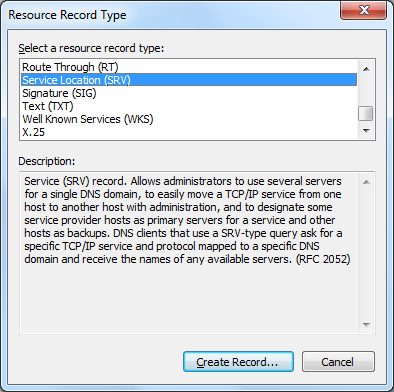Close the dialog with the X button
The height and width of the screenshot is (392, 394).
(x=364, y=10)
